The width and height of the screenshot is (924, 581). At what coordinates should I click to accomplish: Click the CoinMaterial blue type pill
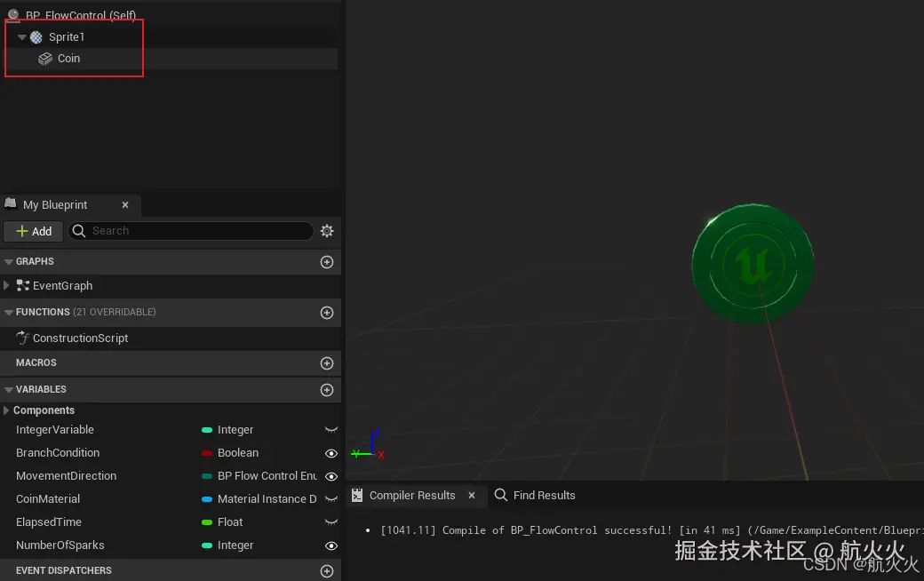point(207,499)
